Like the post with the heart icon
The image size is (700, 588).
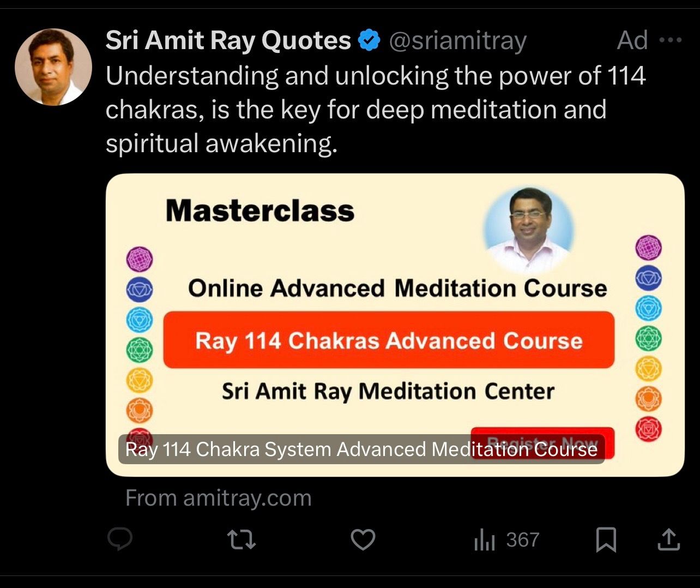[363, 540]
